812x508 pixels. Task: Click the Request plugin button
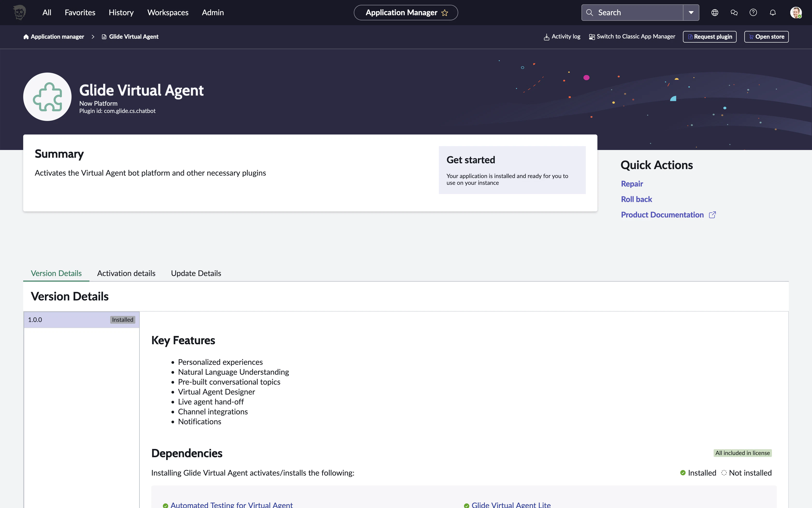(710, 37)
